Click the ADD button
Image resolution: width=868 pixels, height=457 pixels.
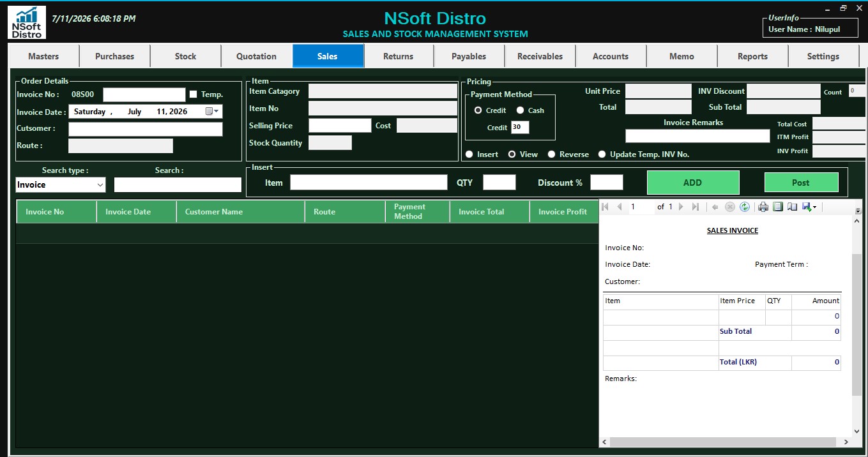[x=693, y=183]
